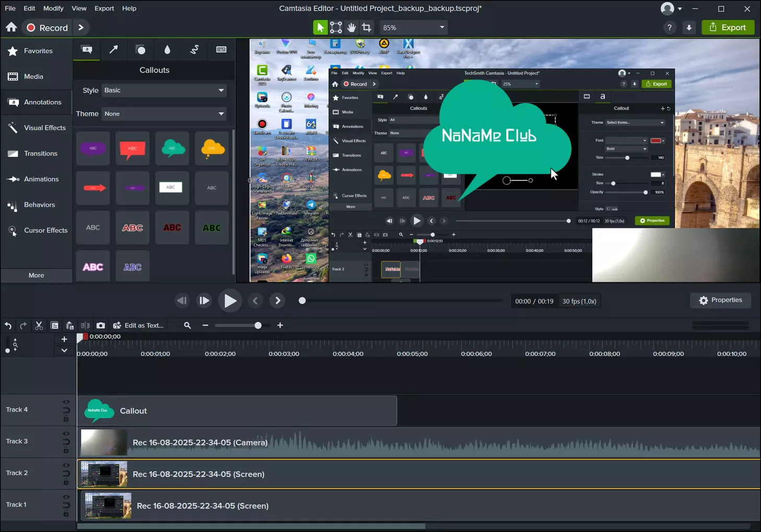Open the Sketch Motion annotation tab

point(195,50)
